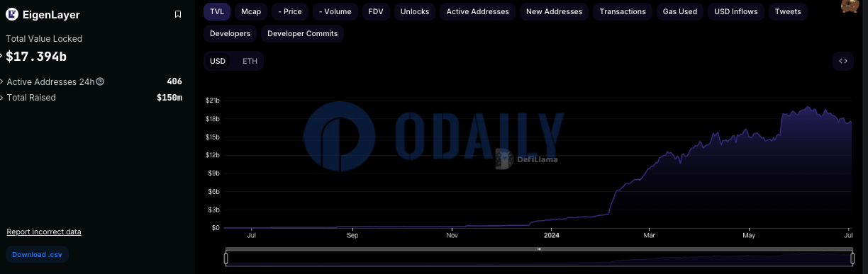Open the user avatar at top right
This screenshot has height=274, width=868.
(x=850, y=6)
